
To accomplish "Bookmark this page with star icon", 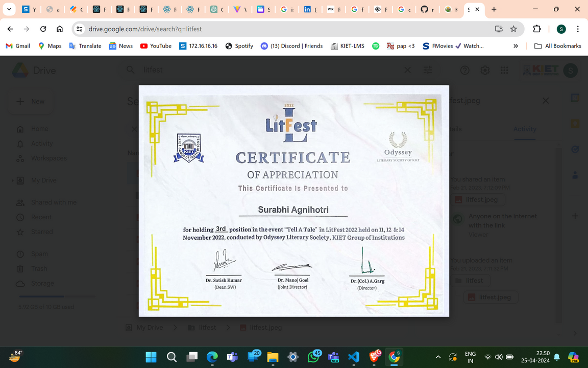I will pyautogui.click(x=513, y=29).
